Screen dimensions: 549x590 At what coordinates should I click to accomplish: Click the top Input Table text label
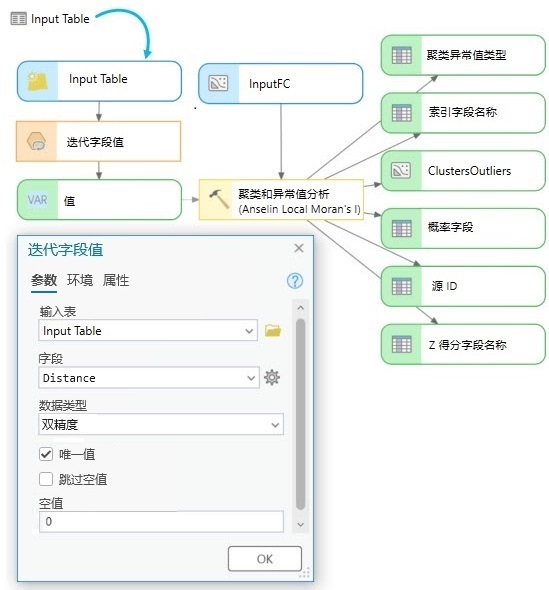coord(60,19)
